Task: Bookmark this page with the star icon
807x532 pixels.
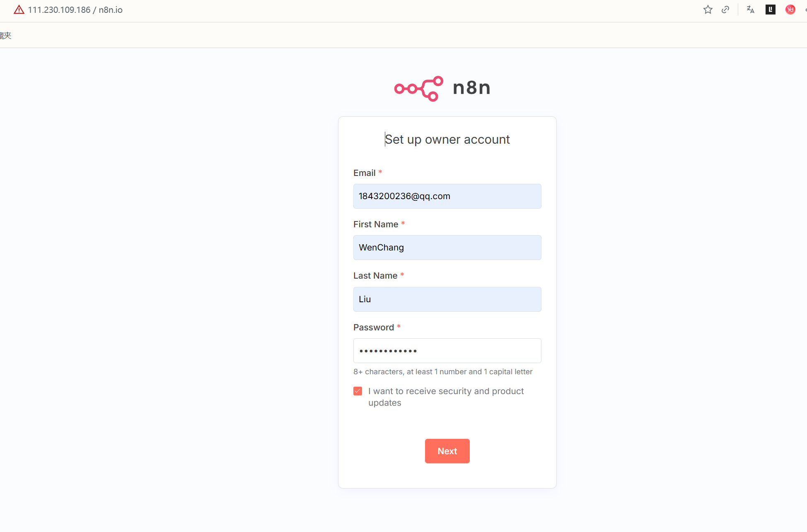Action: point(708,10)
